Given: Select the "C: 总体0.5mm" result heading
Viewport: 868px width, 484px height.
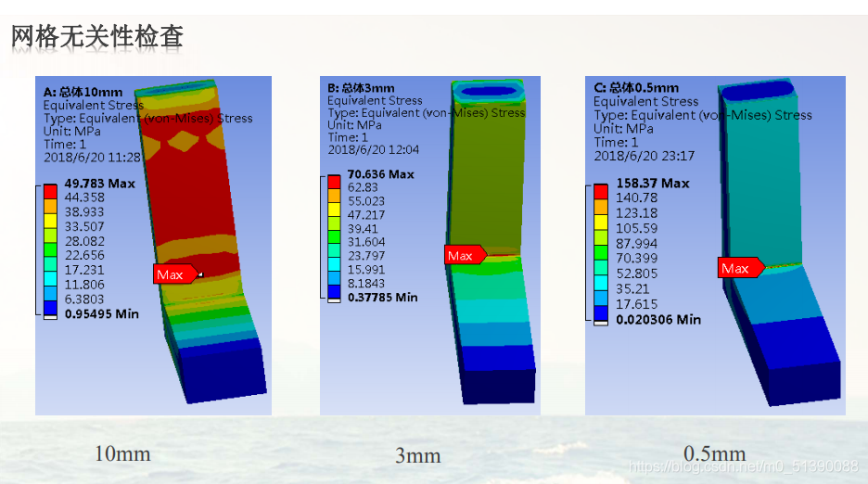Looking at the screenshot, I should pyautogui.click(x=636, y=88).
